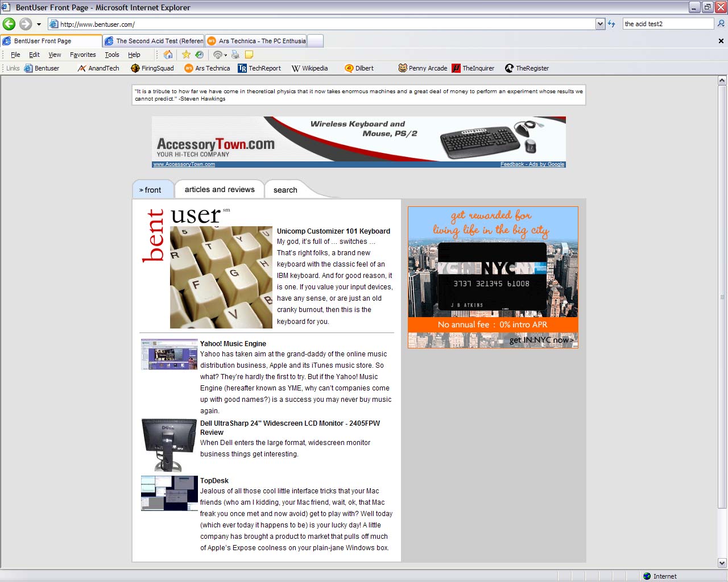Click the Home icon in toolbar
This screenshot has width=728, height=582.
pyautogui.click(x=168, y=55)
